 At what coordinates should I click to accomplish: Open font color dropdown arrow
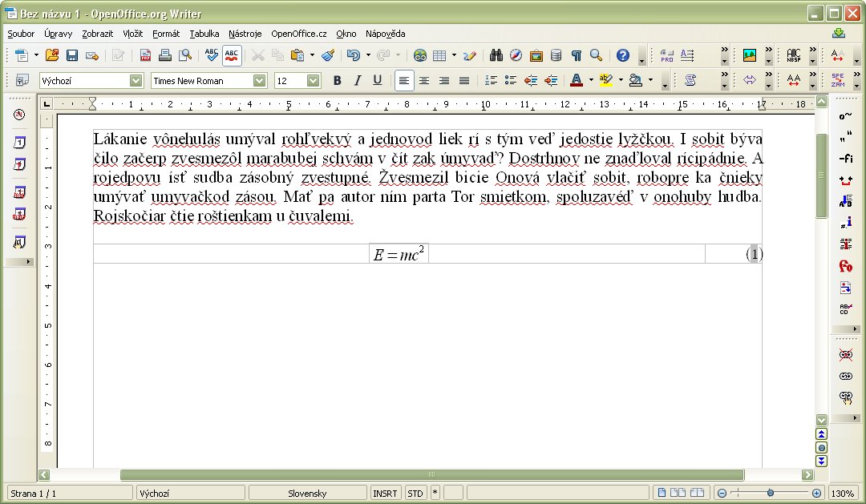pos(591,81)
